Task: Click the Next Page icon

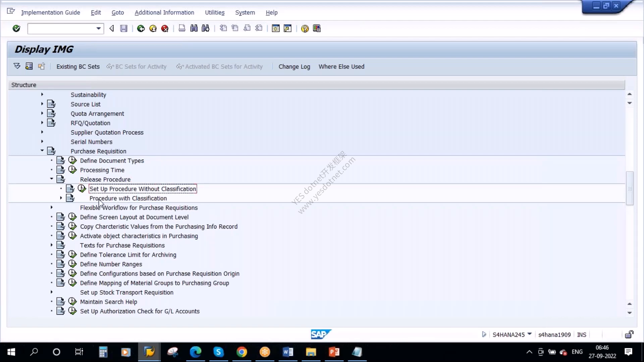Action: tap(247, 28)
